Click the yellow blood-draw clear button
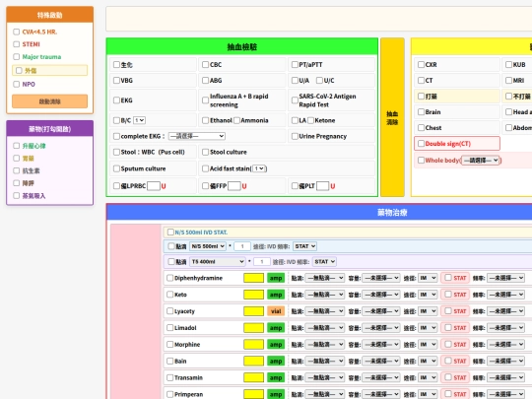 (392, 117)
